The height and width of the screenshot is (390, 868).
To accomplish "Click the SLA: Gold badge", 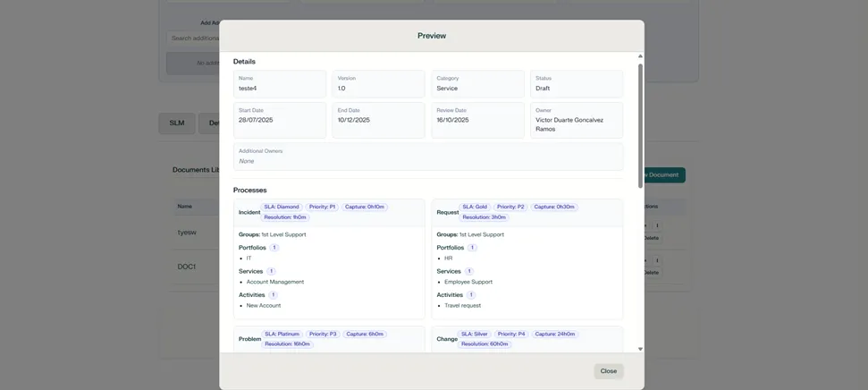I will [x=475, y=207].
